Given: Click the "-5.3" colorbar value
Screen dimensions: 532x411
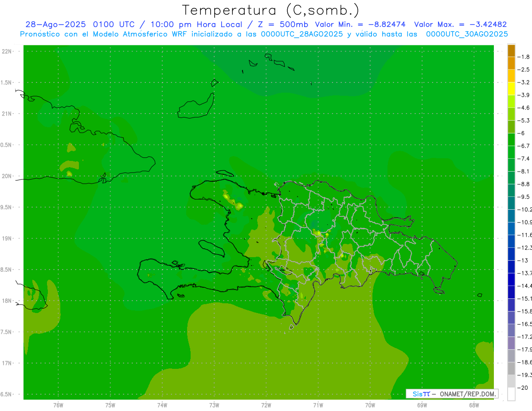Looking at the screenshot, I should coord(524,120).
